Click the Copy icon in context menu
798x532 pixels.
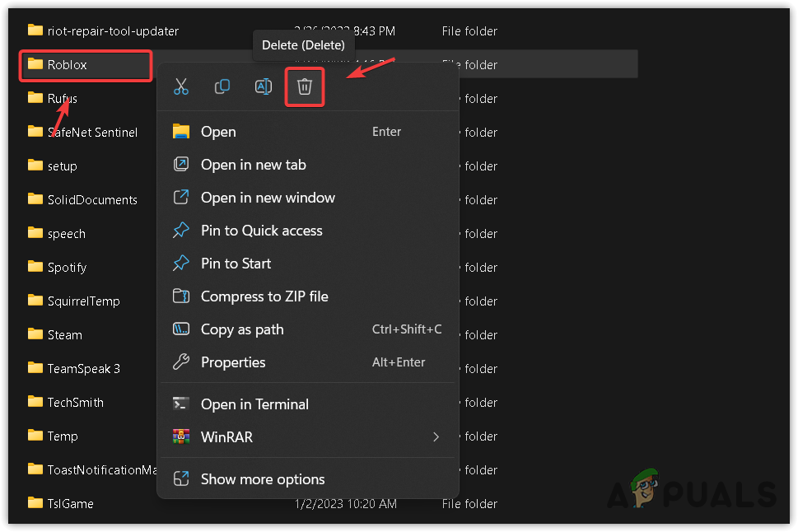click(x=222, y=86)
